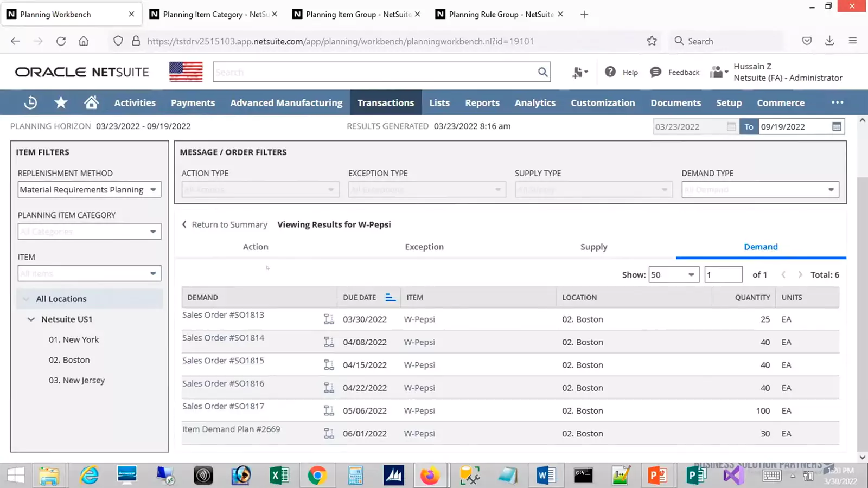Go to previous results page arrow

[783, 275]
